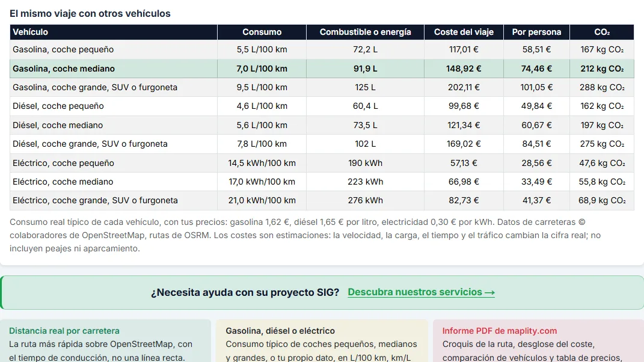The image size is (644, 362).
Task: Select the Gasolina, coche mediano highlighted row label
Action: [64, 69]
